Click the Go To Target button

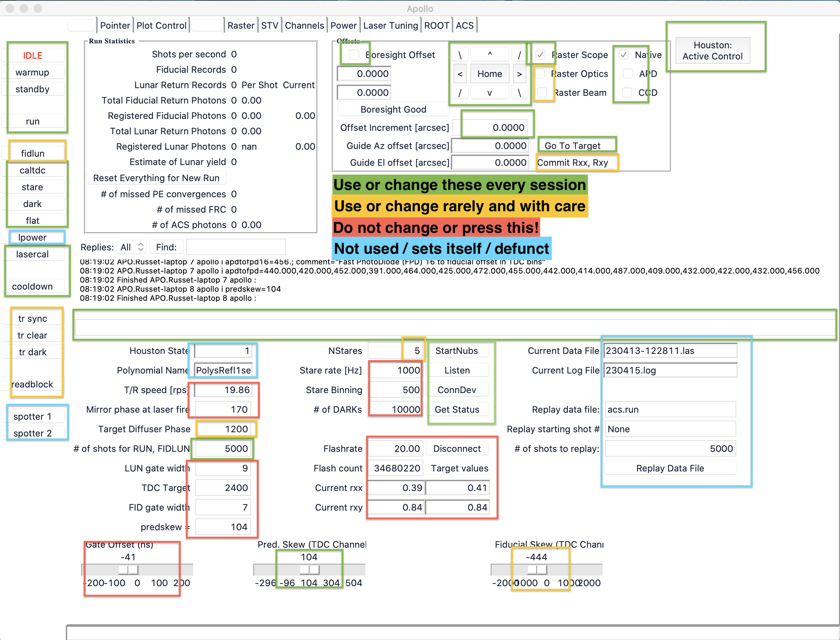coord(572,145)
